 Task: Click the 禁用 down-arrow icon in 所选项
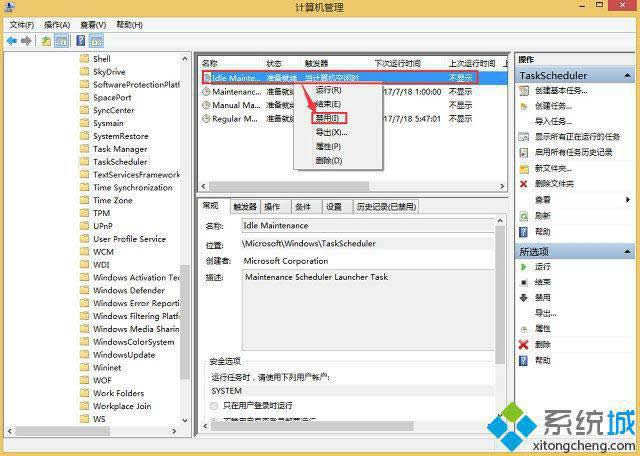[x=524, y=298]
